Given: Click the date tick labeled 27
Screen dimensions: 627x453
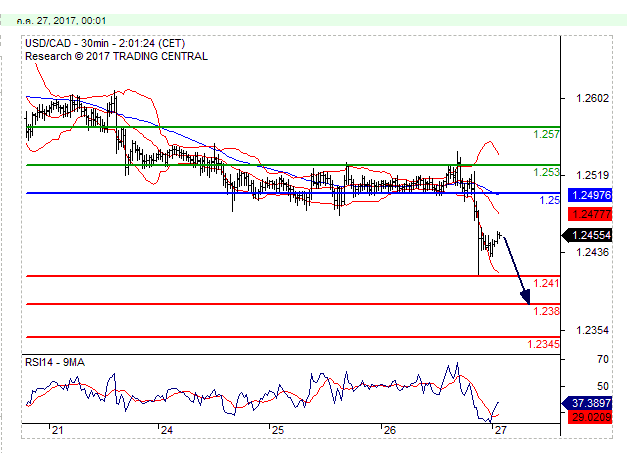Looking at the screenshot, I should pyautogui.click(x=500, y=430).
